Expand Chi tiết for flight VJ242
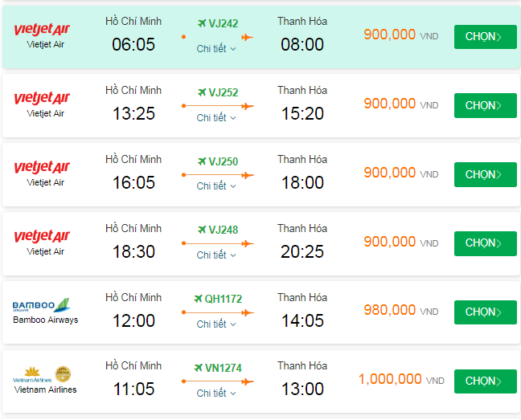The height and width of the screenshot is (420, 521). 216,49
